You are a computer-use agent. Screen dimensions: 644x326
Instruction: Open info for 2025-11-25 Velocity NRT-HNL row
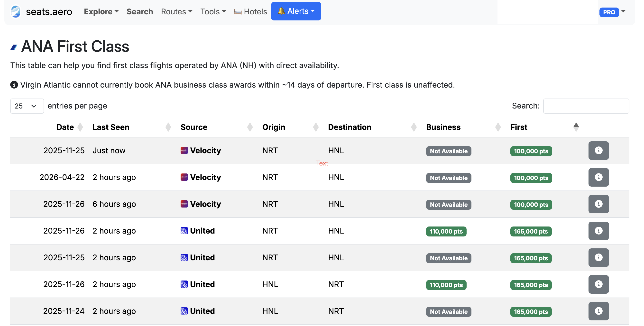tap(598, 151)
